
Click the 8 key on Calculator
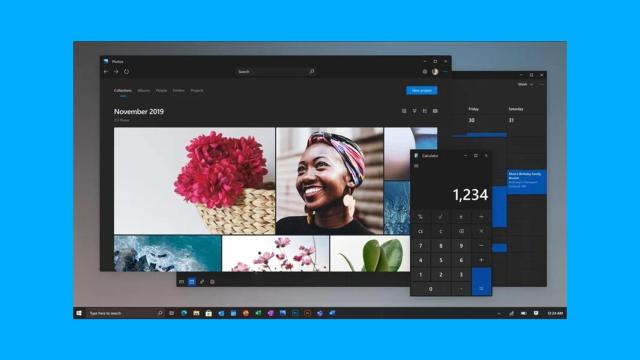coord(441,246)
